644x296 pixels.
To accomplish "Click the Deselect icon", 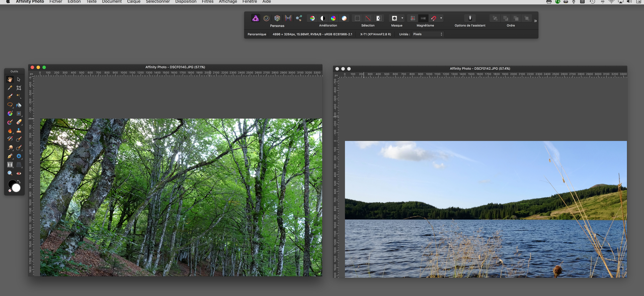I will click(368, 18).
